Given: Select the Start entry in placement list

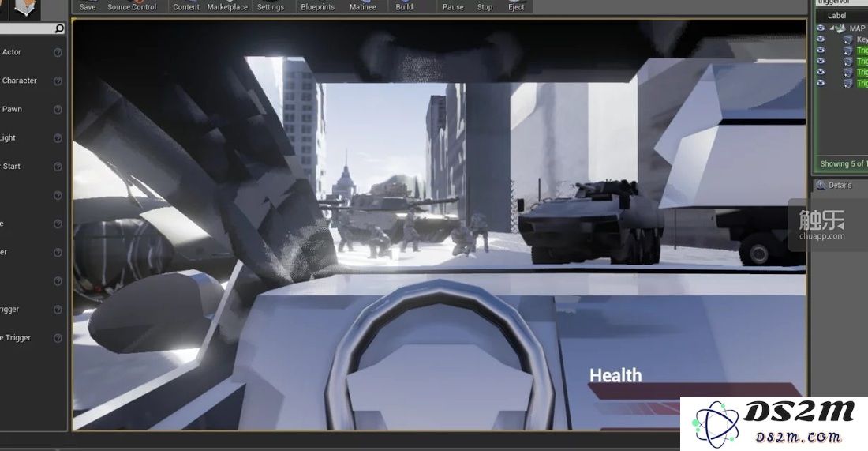Looking at the screenshot, I should [x=11, y=166].
